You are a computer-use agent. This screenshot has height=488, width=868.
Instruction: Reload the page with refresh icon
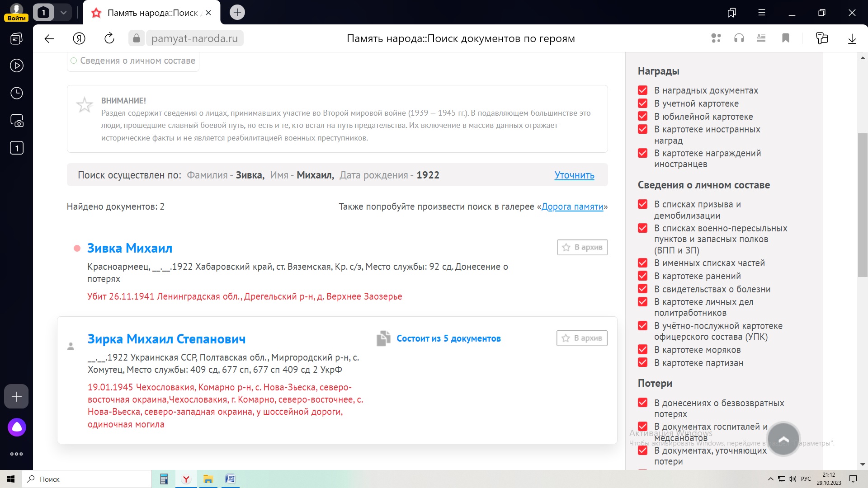[x=109, y=38]
